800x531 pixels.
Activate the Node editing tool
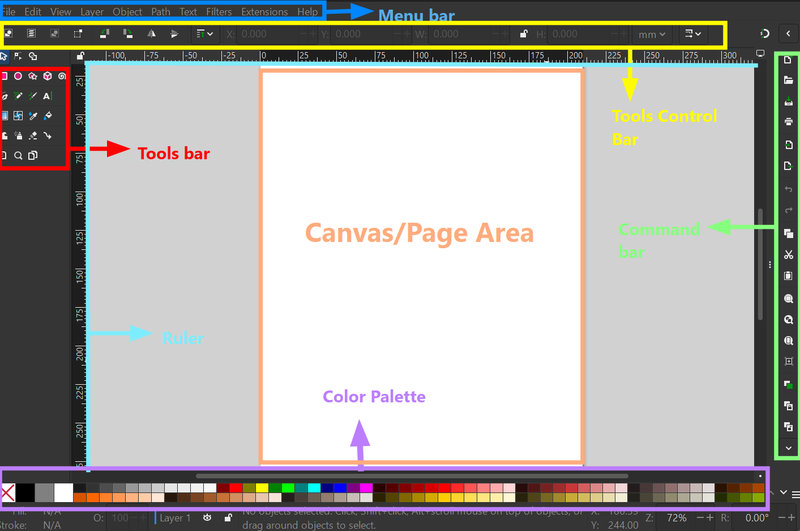pos(18,56)
